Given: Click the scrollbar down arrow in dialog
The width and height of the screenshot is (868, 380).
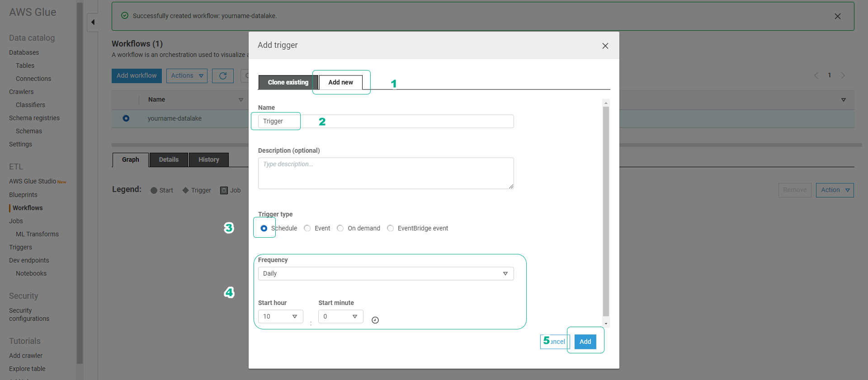Looking at the screenshot, I should click(606, 324).
